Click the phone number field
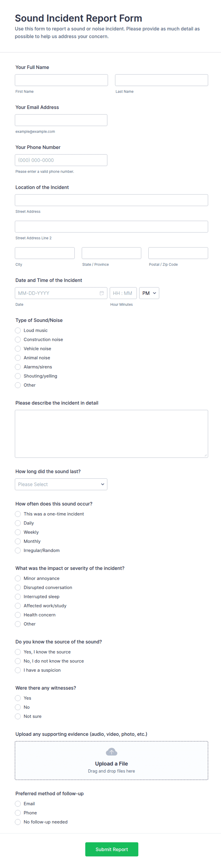The width and height of the screenshot is (221, 868). tap(61, 160)
